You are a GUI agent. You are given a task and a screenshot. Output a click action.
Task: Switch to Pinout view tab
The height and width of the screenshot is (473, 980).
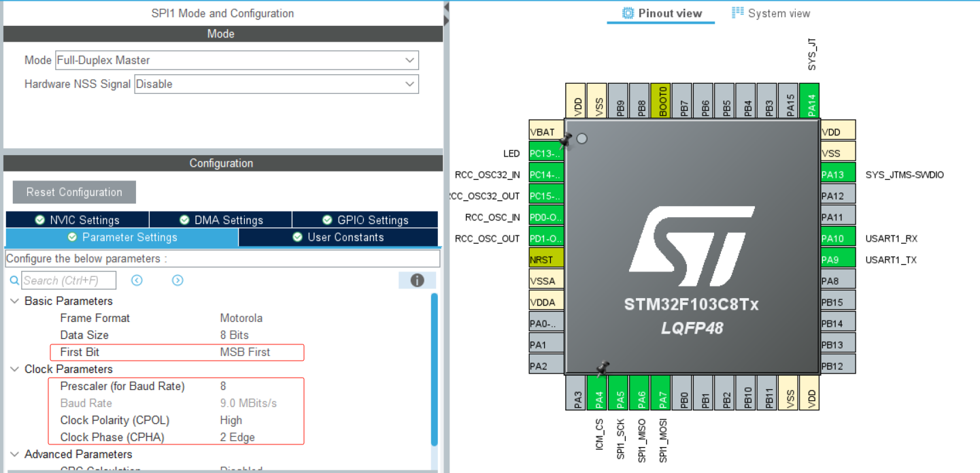click(661, 13)
